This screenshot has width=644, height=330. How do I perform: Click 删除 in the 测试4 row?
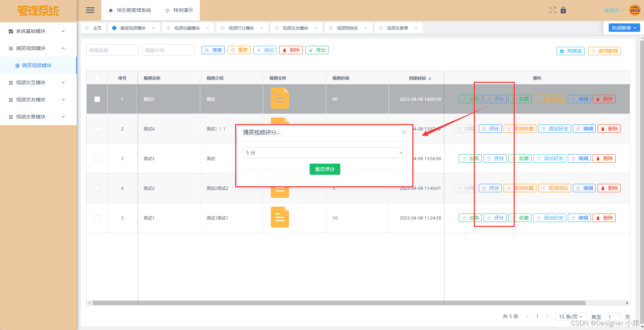coord(609,129)
